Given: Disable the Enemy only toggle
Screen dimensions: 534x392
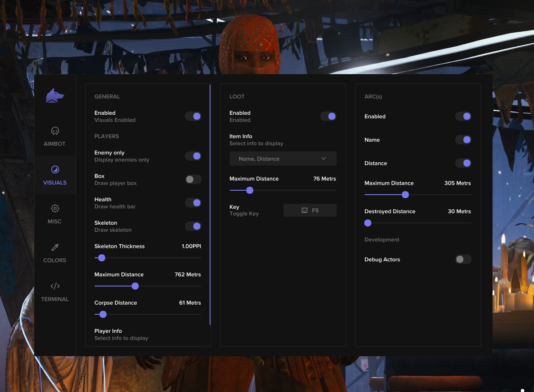Looking at the screenshot, I should point(193,156).
